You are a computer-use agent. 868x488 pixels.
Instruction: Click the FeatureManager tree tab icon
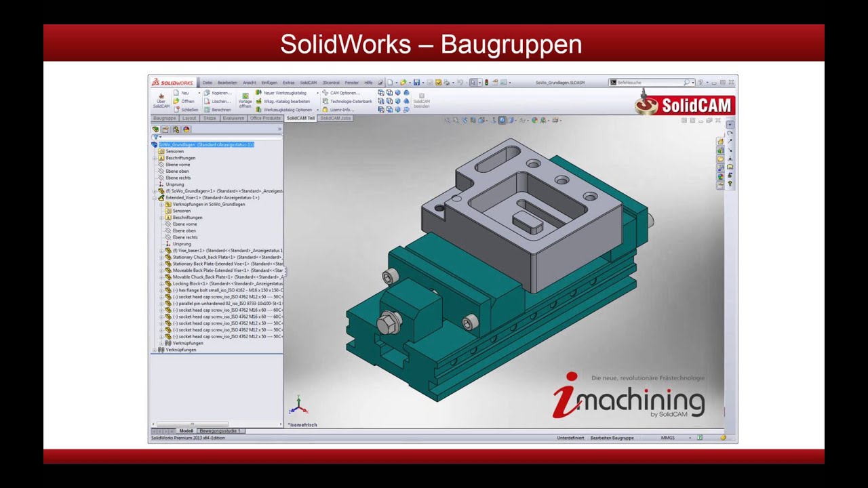pos(155,129)
